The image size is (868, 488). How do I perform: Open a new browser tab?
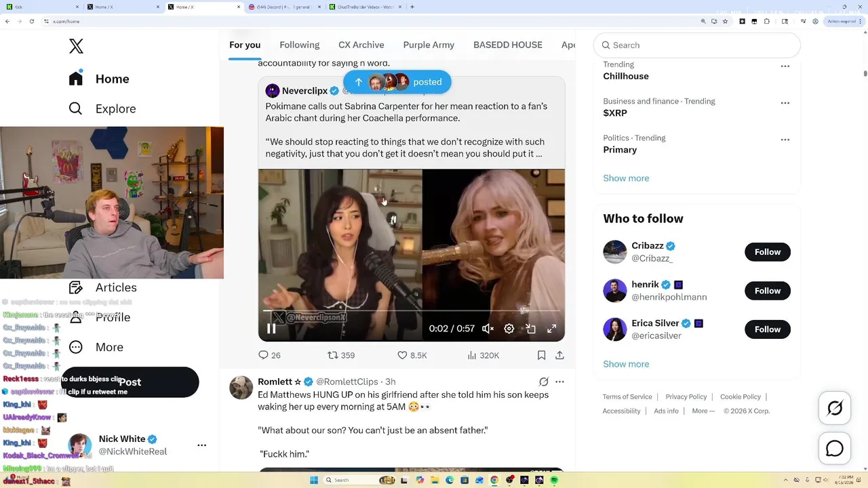[412, 7]
